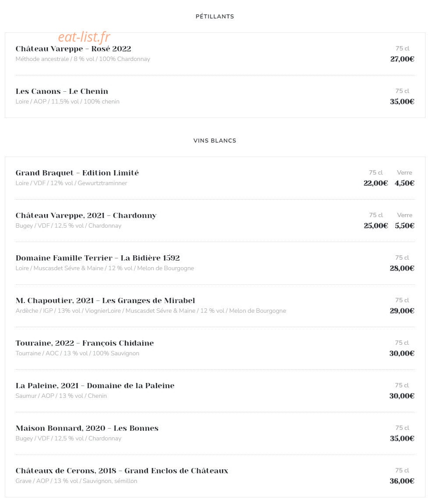
Task: Click the Saumur / AOP / 13 % vol description
Action: 61,396
